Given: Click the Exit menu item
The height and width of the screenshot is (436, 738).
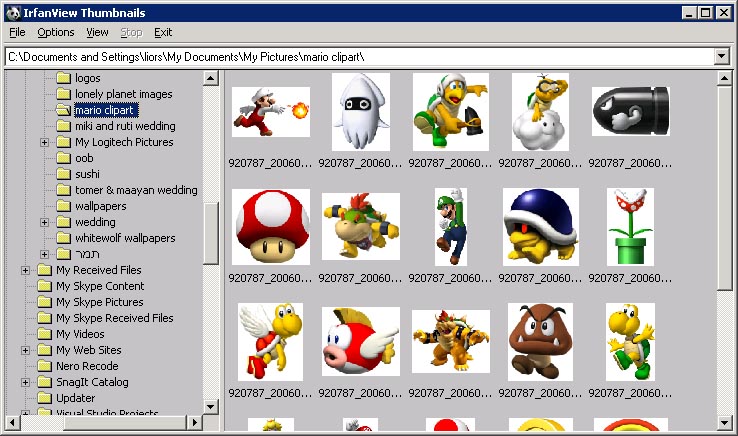Looking at the screenshot, I should (x=163, y=32).
